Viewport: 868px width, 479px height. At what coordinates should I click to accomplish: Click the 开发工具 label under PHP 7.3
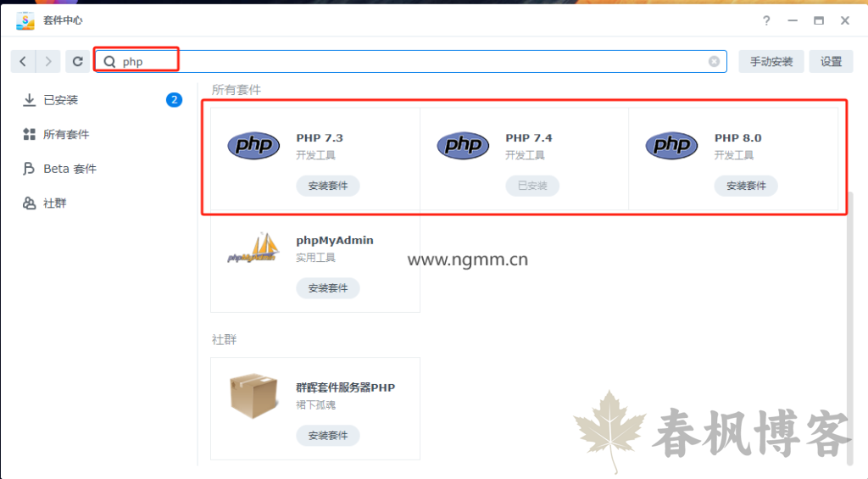(315, 155)
